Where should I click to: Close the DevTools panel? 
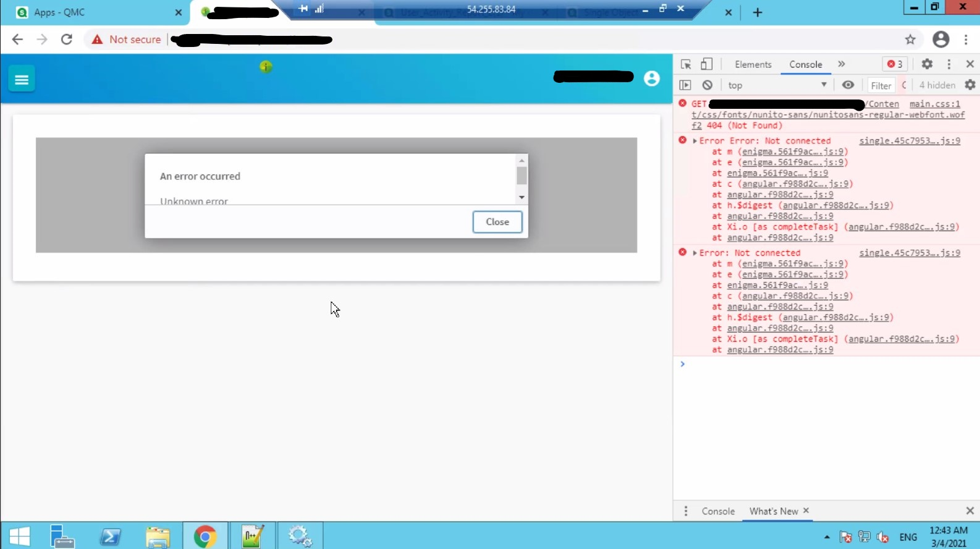click(x=970, y=64)
